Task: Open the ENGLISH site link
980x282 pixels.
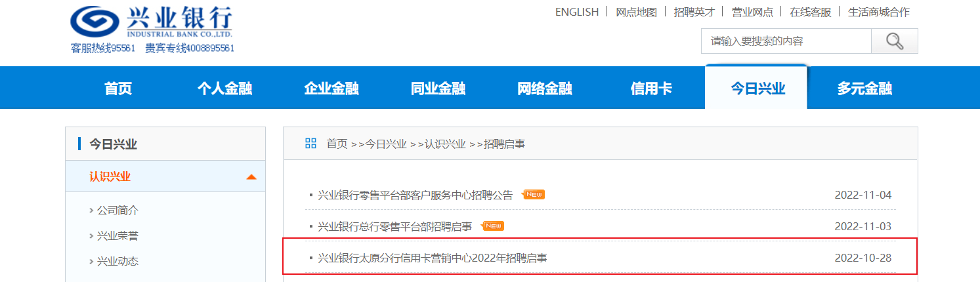Action: point(577,12)
